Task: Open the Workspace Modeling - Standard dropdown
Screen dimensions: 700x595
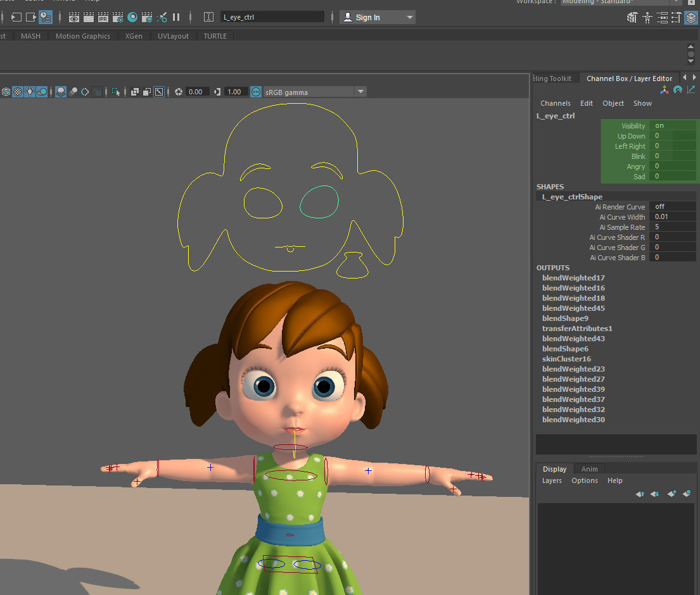Action: coord(621,2)
